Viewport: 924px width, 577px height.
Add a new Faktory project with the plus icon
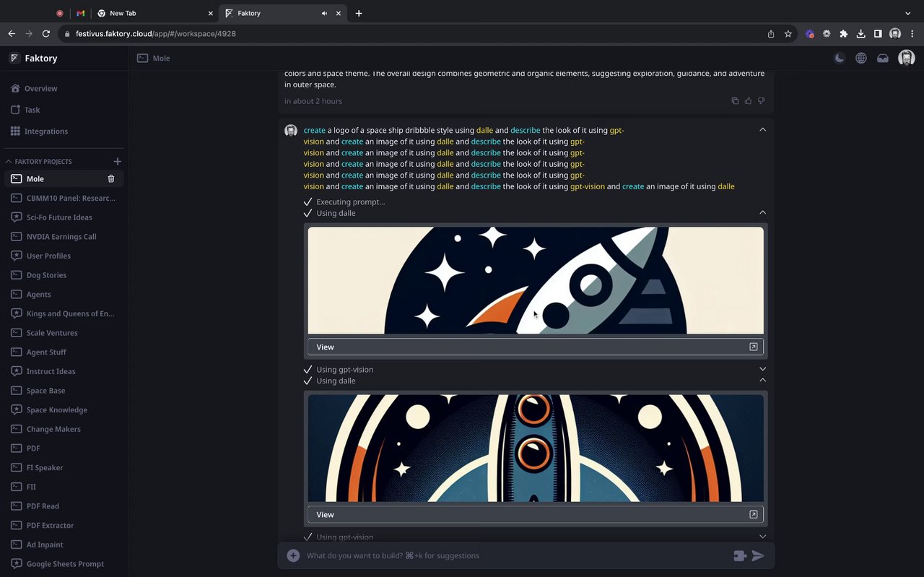(118, 162)
